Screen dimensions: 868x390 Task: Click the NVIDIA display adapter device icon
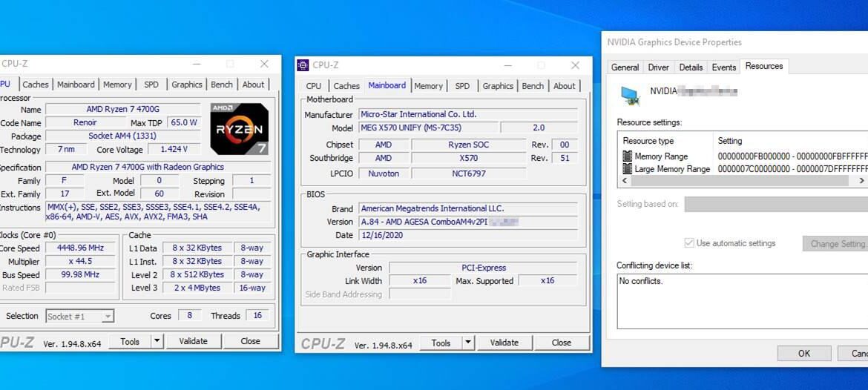point(630,96)
